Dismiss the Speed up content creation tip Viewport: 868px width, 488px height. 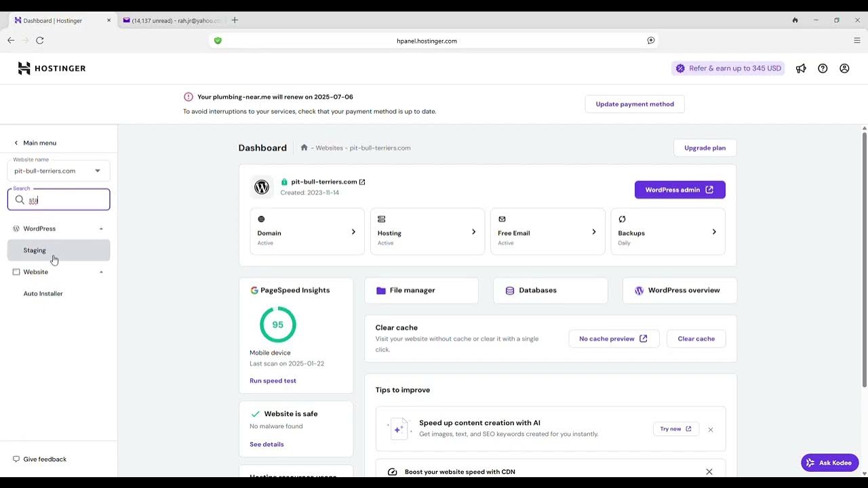[x=711, y=430]
